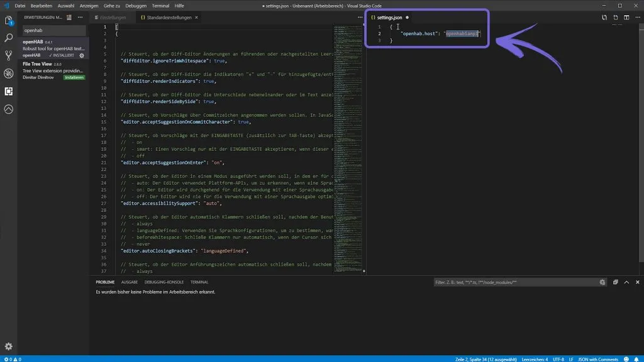Click the feedback smiley in status bar

coord(626,359)
